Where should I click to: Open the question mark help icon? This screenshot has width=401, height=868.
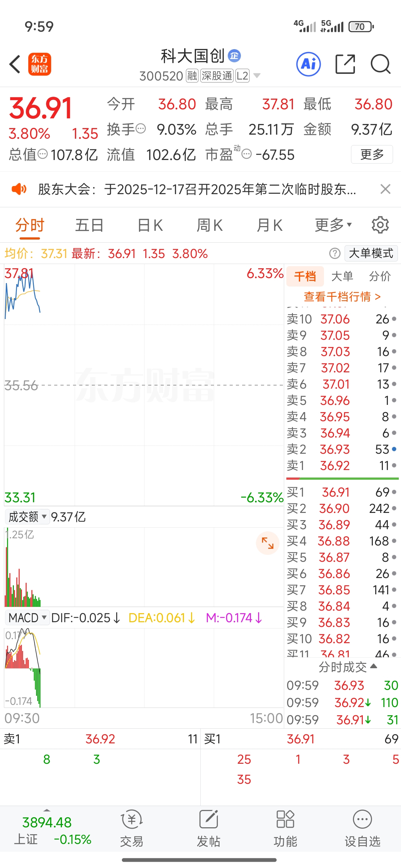click(335, 253)
